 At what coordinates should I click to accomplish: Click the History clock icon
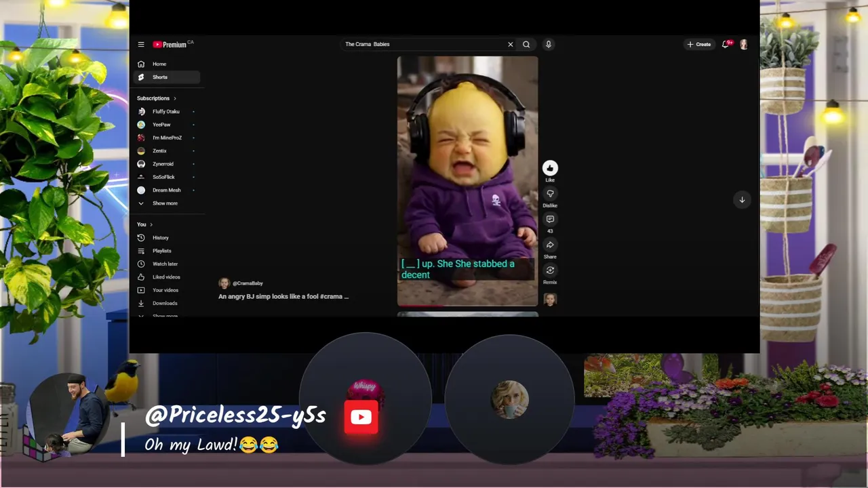click(141, 238)
